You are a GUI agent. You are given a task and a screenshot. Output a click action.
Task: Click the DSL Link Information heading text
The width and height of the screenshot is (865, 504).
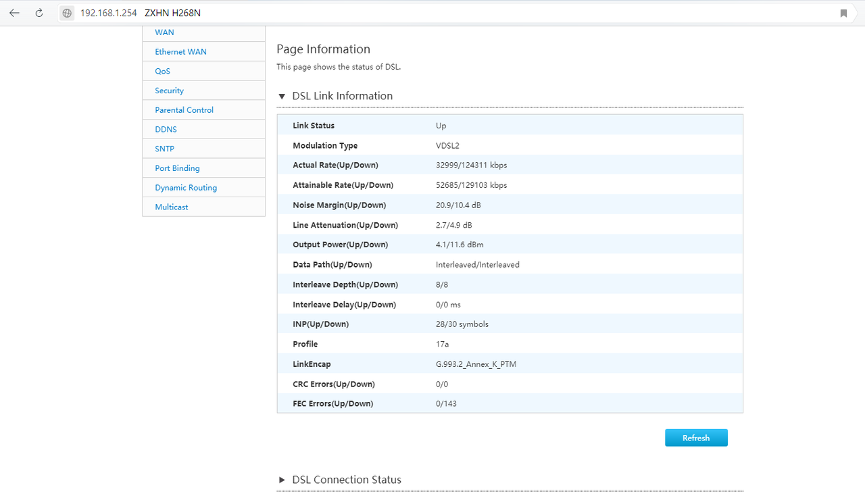[342, 96]
